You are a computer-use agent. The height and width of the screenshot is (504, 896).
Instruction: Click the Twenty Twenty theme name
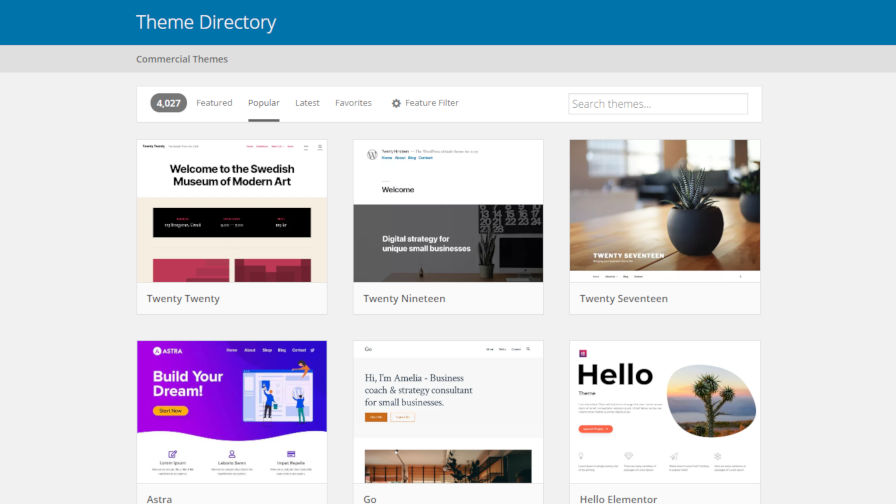[183, 298]
